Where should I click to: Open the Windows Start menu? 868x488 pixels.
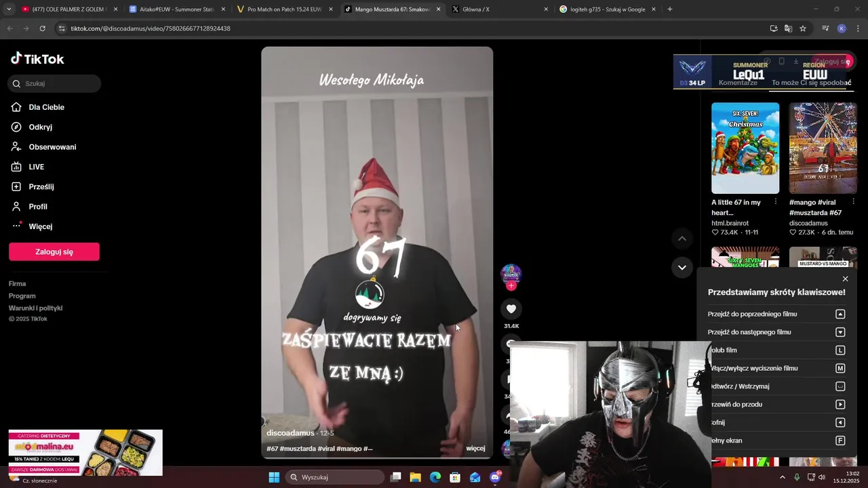pos(274,477)
